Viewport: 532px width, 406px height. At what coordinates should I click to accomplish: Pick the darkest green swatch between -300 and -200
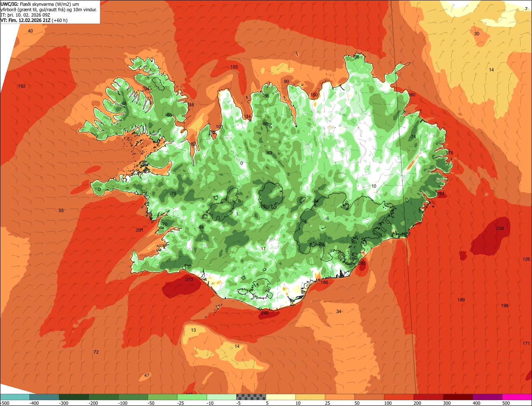pyautogui.click(x=74, y=396)
